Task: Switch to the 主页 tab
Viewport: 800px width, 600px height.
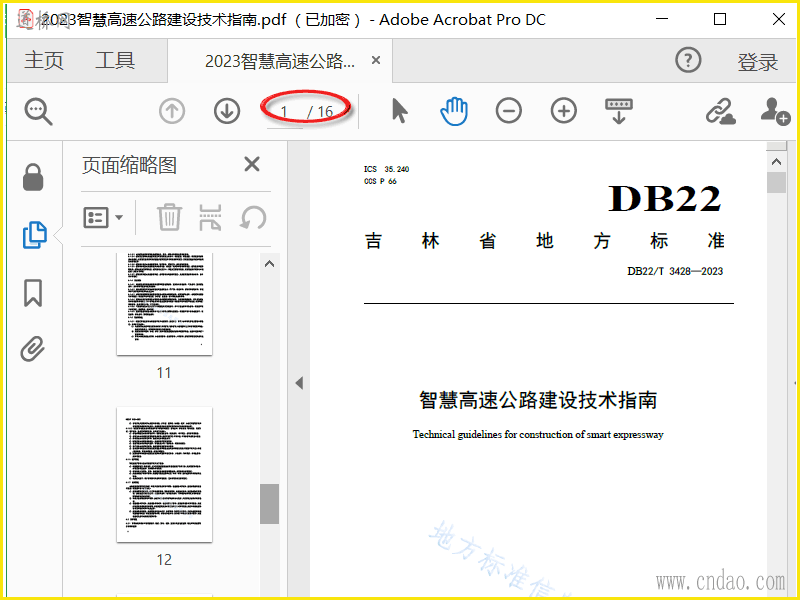Action: 44,61
